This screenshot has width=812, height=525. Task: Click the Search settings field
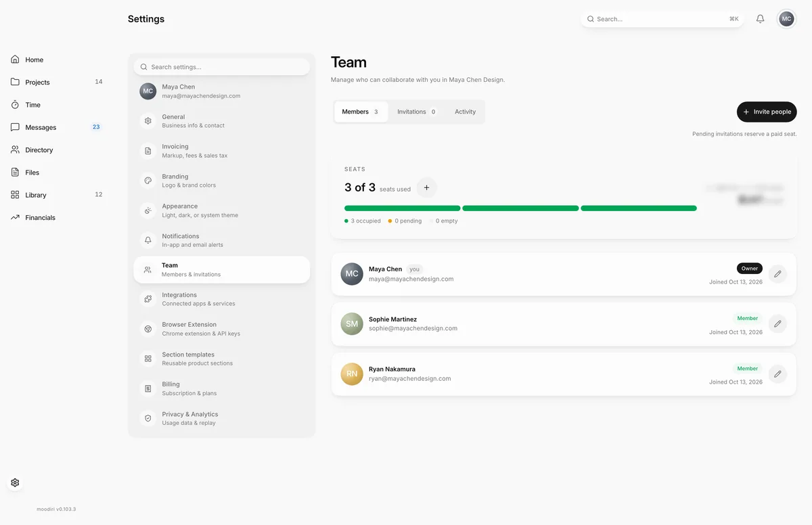pyautogui.click(x=222, y=67)
